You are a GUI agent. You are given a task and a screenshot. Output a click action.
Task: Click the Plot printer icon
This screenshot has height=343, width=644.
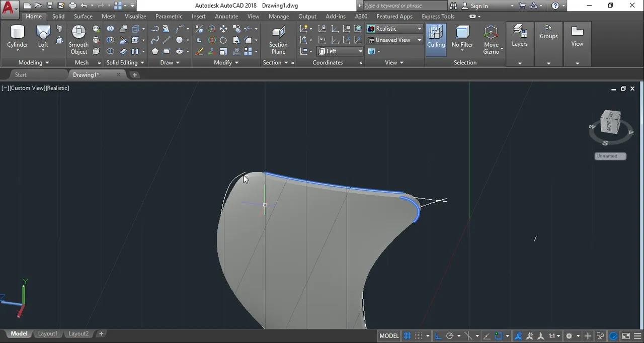[x=72, y=6]
